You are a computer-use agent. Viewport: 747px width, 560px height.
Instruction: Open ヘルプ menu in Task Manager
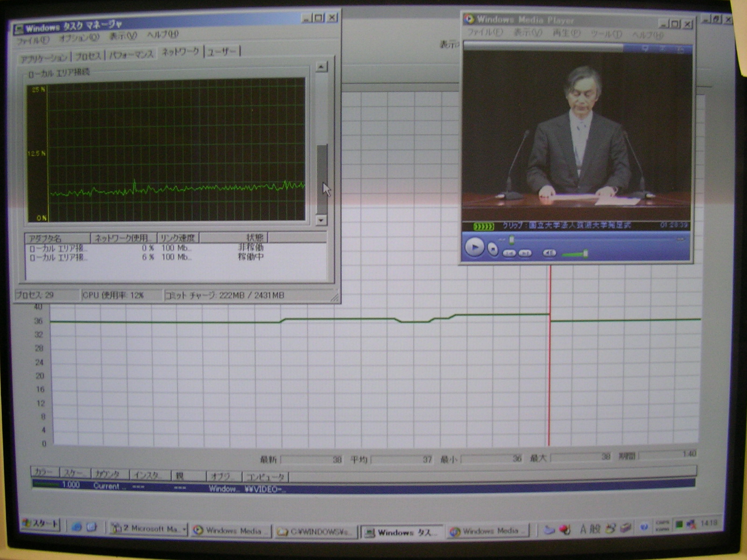click(x=162, y=34)
